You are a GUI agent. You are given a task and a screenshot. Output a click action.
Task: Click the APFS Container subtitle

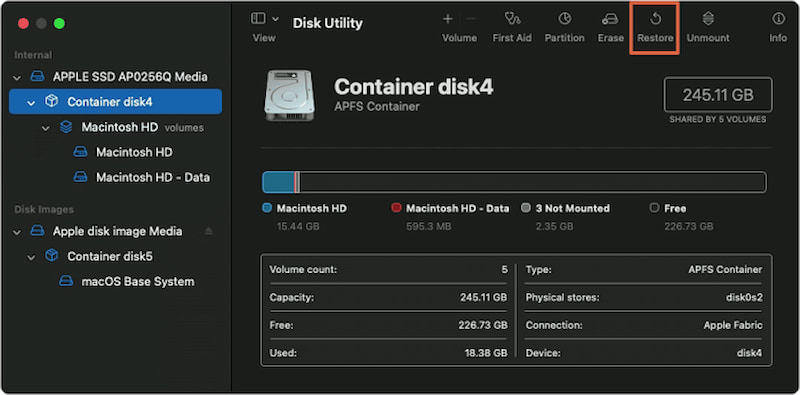click(377, 107)
